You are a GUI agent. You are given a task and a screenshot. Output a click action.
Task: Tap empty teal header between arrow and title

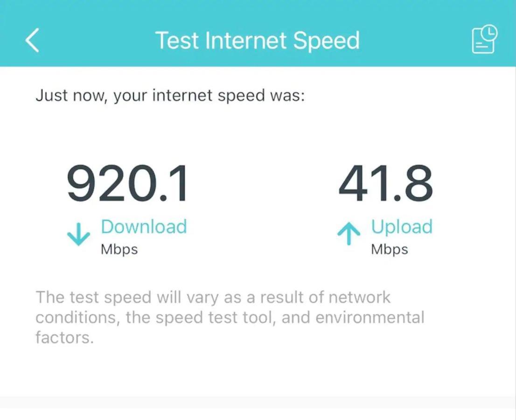pyautogui.click(x=98, y=40)
